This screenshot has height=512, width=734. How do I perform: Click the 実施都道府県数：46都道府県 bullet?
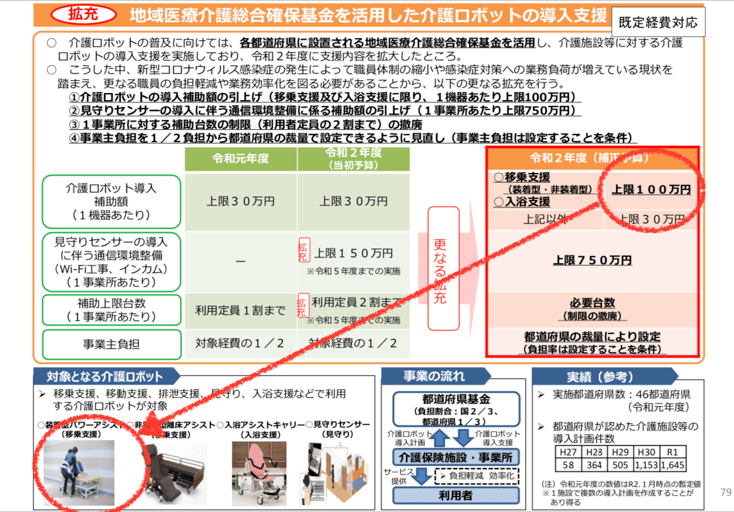click(x=614, y=401)
